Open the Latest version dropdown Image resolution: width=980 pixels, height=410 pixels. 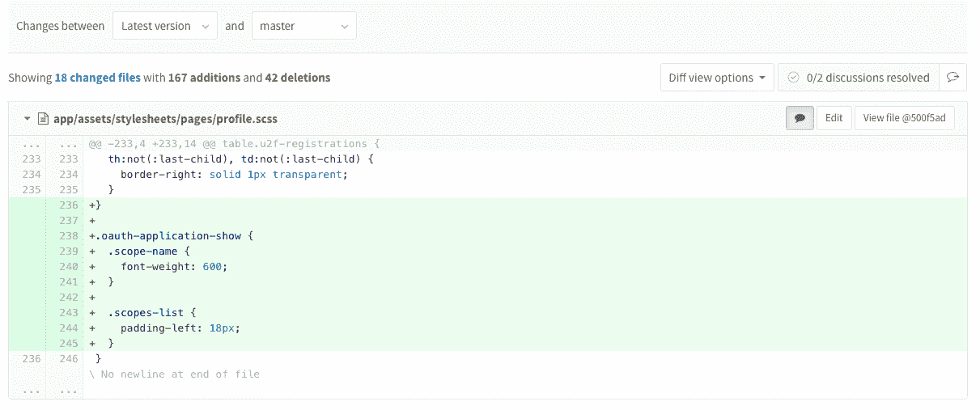point(165,26)
